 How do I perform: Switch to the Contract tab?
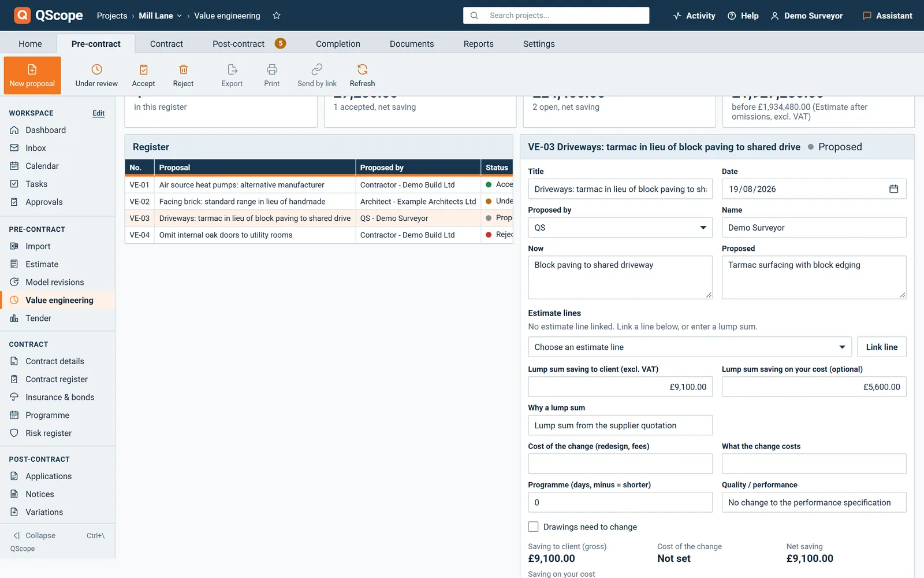(166, 44)
